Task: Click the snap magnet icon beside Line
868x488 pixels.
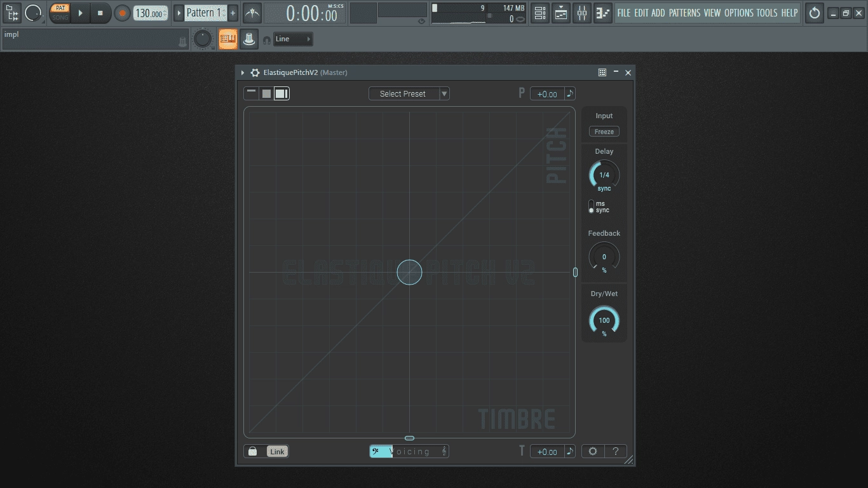Action: 267,40
